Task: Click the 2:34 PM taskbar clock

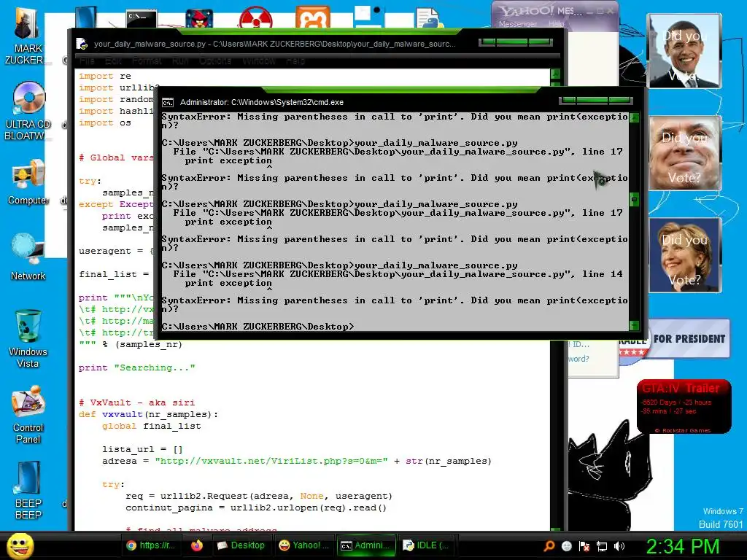Action: pyautogui.click(x=682, y=546)
